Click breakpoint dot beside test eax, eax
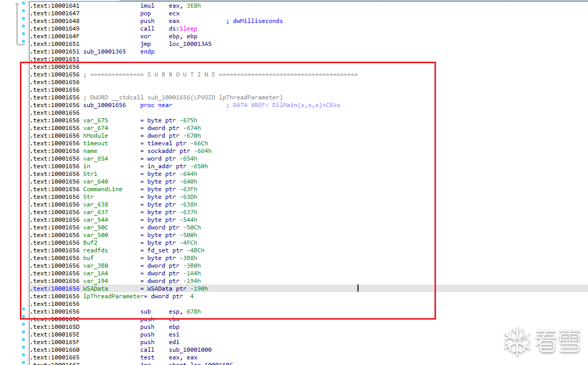The image size is (588, 365). (24, 357)
